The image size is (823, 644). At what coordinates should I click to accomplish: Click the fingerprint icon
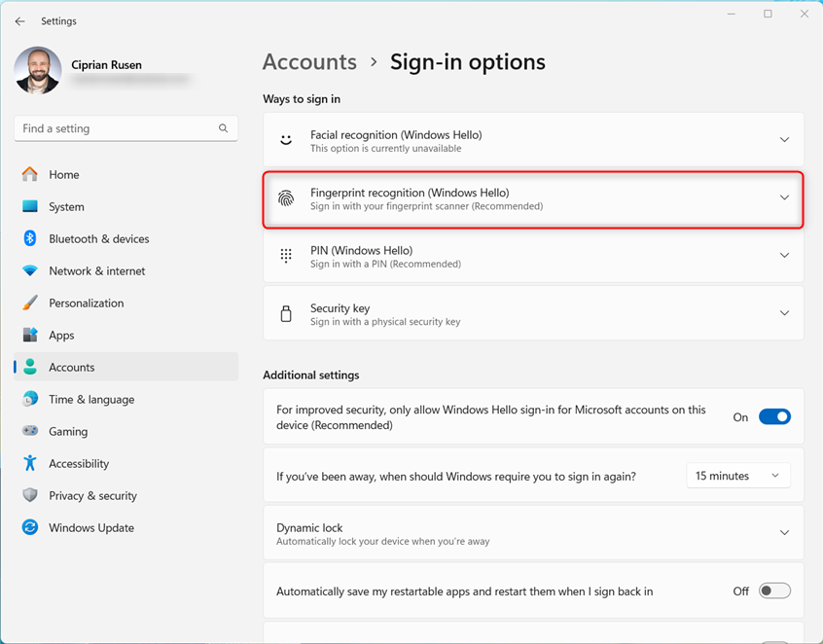pyautogui.click(x=286, y=197)
